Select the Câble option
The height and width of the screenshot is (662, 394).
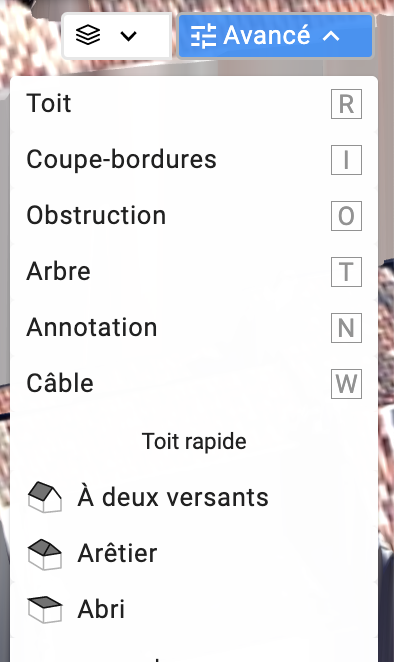pos(194,383)
